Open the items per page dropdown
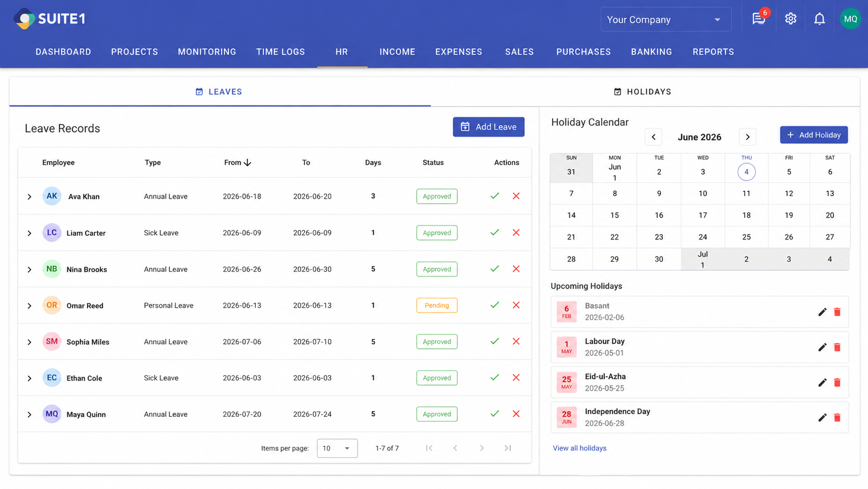 click(x=337, y=448)
